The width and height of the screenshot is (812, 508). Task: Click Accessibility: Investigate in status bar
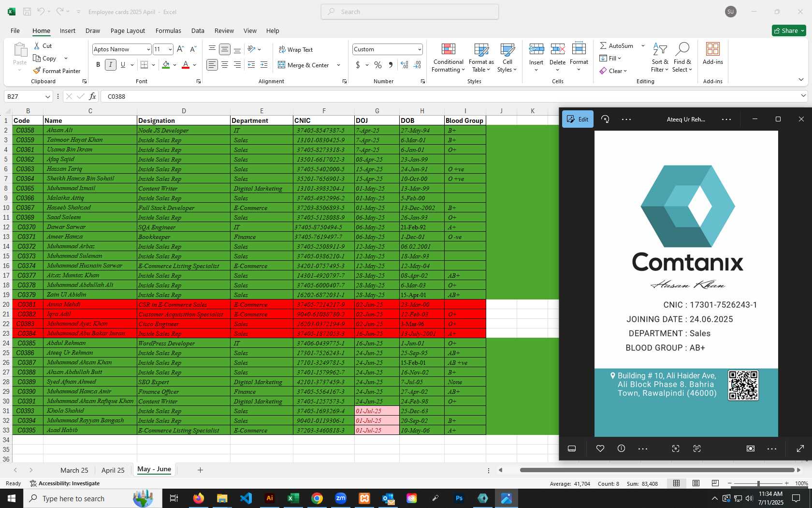[x=65, y=483]
